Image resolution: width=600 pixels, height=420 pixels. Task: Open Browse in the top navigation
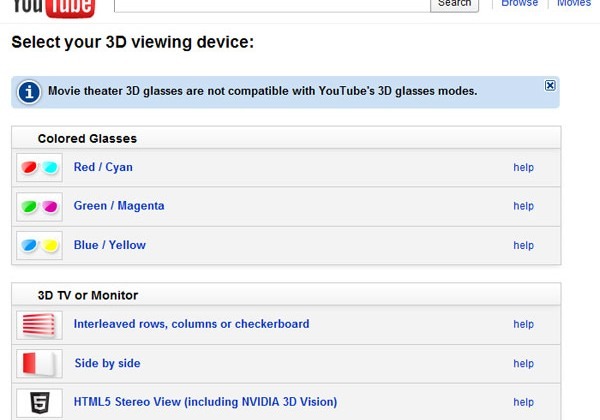tap(519, 3)
